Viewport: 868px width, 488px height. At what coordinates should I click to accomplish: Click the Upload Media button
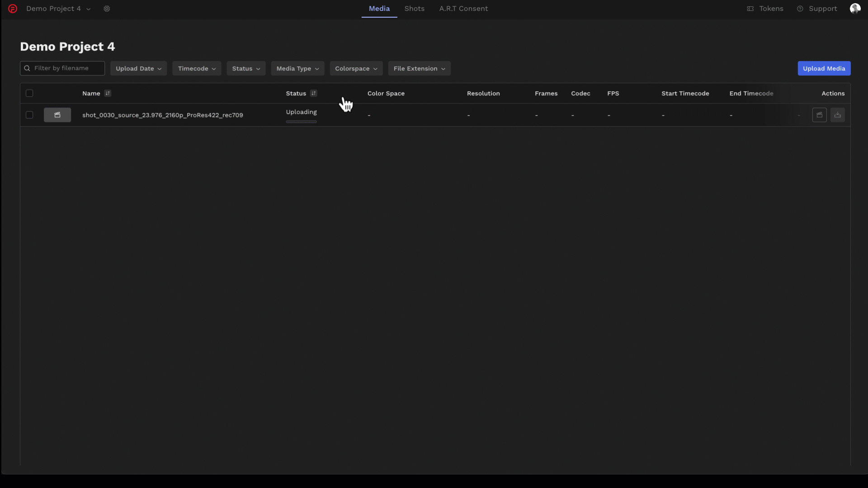coord(824,69)
